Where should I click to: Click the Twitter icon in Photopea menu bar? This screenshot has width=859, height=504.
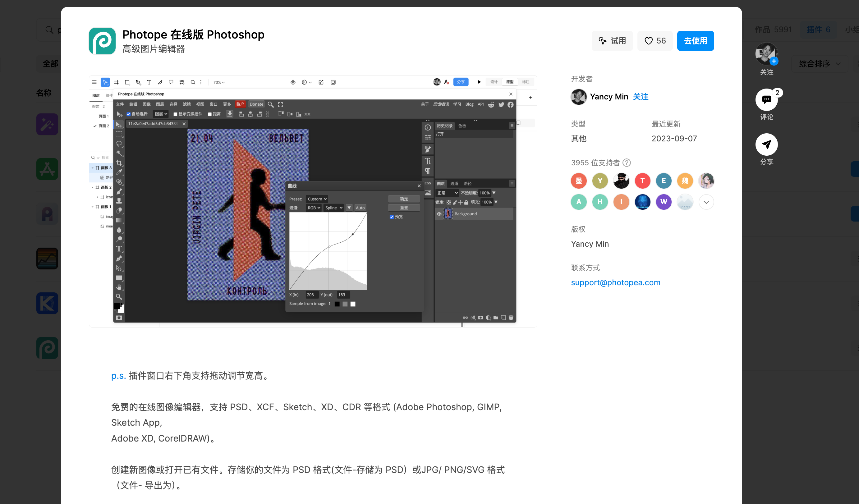[x=501, y=105]
